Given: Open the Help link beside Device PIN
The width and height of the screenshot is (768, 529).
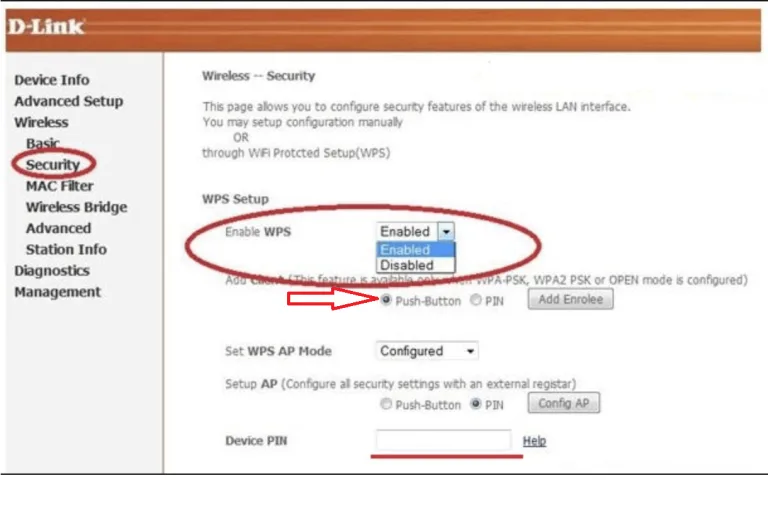Looking at the screenshot, I should [534, 441].
